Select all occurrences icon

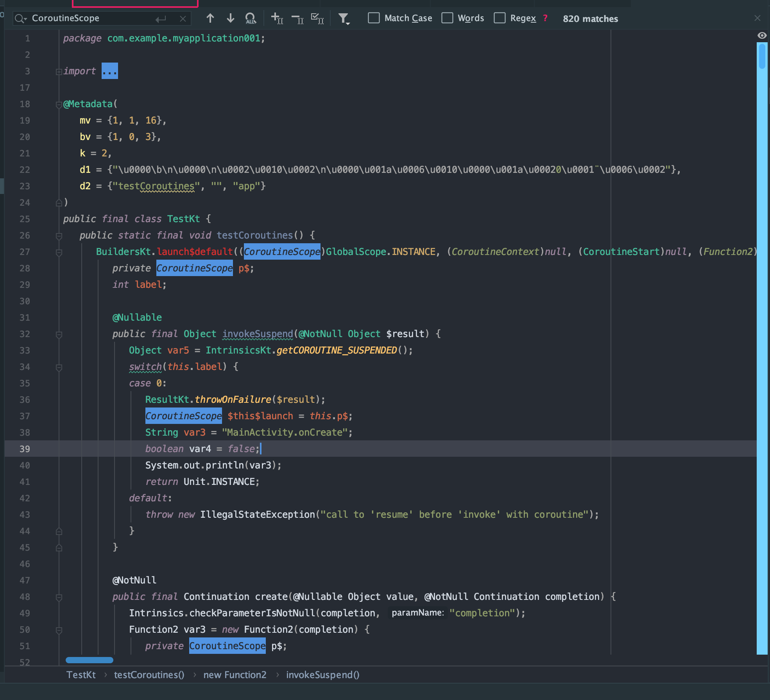[317, 18]
